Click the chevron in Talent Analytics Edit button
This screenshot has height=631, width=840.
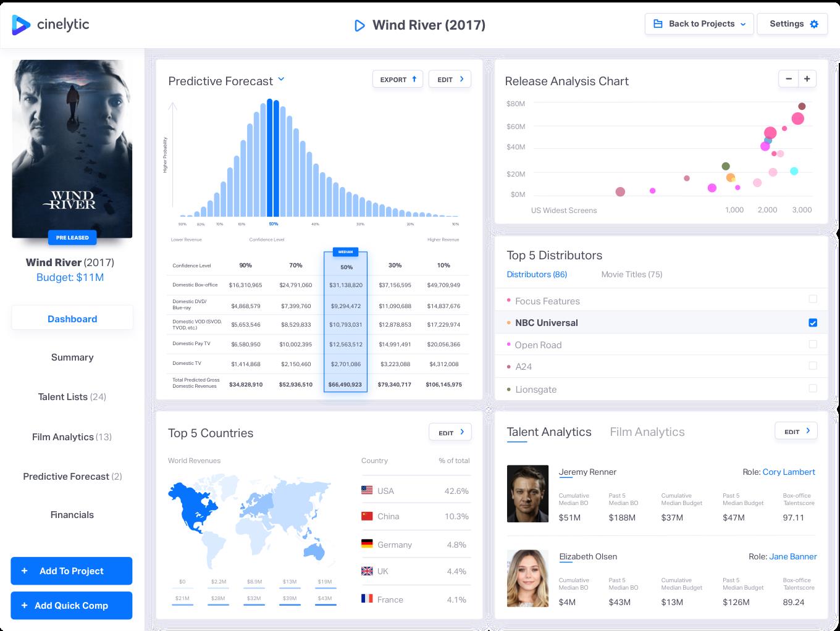point(808,431)
